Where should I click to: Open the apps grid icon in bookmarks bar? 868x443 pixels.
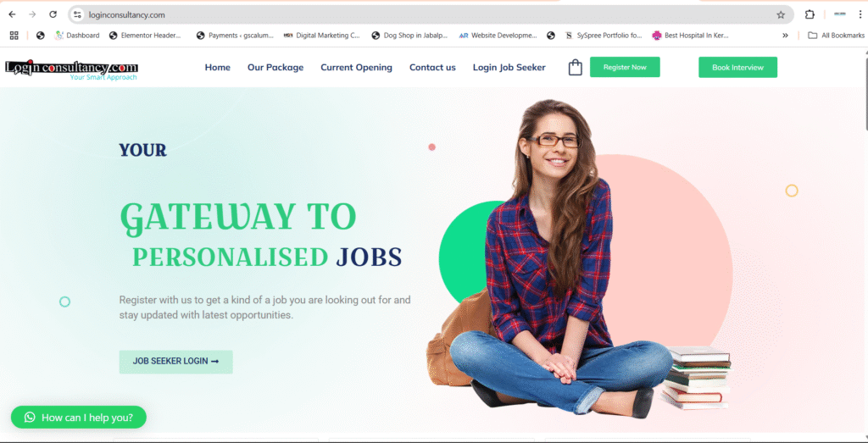click(14, 36)
